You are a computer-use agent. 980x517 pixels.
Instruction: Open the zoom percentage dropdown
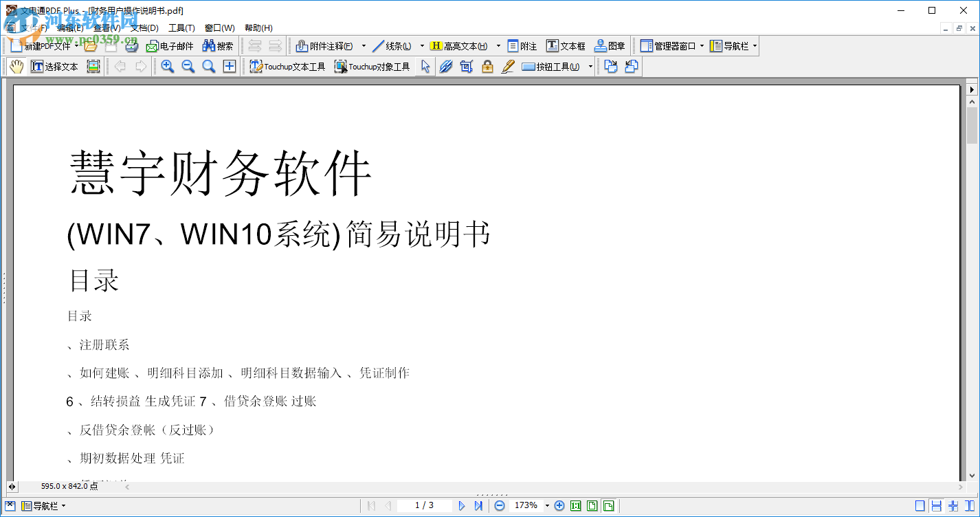(547, 505)
